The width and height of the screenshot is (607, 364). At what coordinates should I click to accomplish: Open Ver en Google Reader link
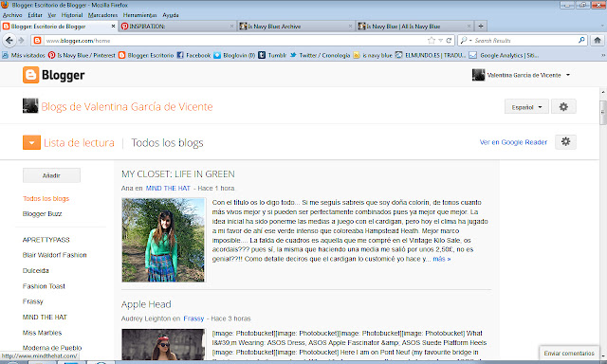(513, 142)
